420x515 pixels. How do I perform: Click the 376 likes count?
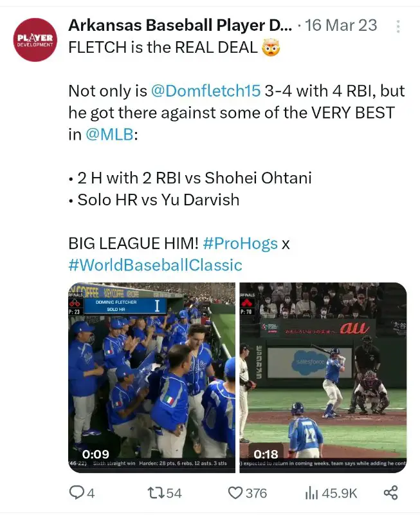click(256, 493)
